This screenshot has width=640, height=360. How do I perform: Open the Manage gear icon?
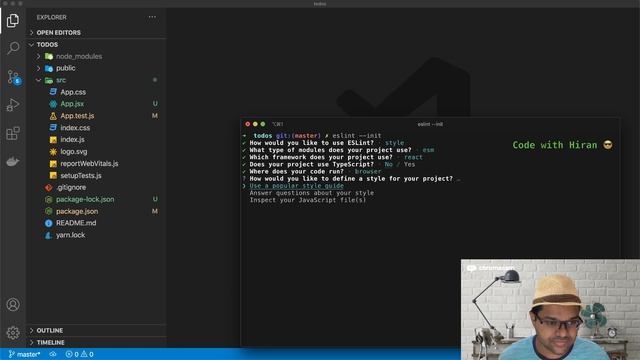[13, 333]
